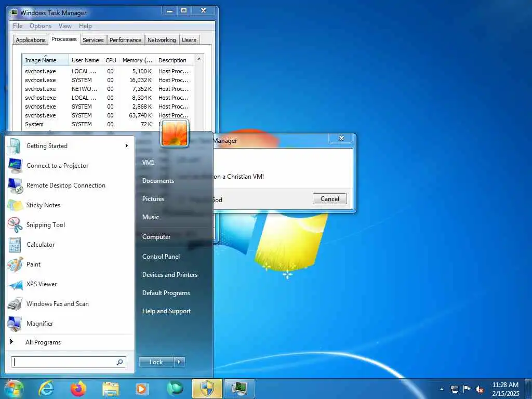
Task: Open Computer
Action: (x=156, y=237)
